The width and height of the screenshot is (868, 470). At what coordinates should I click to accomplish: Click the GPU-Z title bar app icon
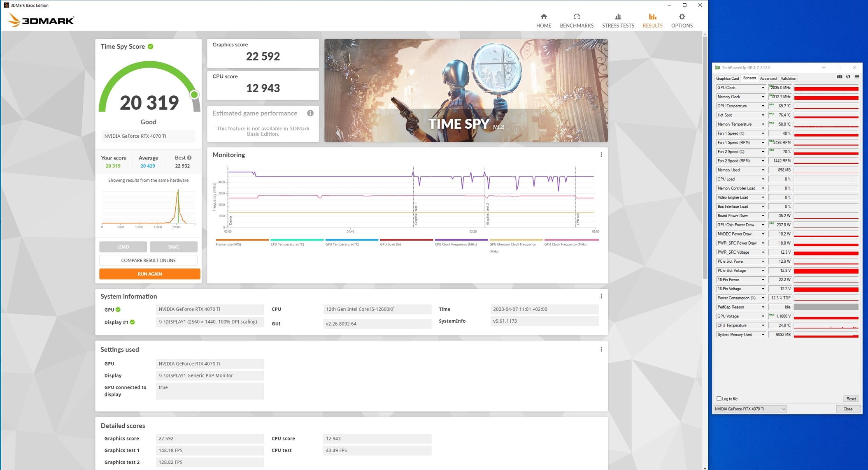(x=717, y=67)
